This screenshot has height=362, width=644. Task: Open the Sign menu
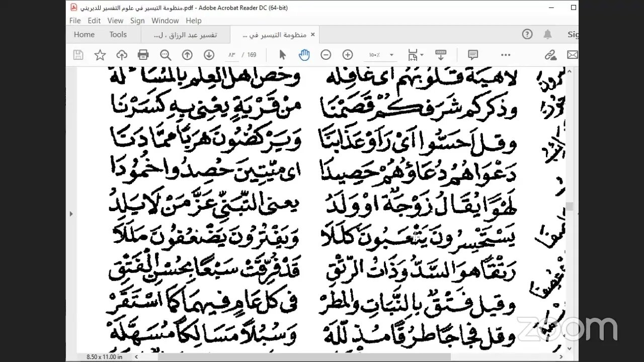tap(137, 21)
